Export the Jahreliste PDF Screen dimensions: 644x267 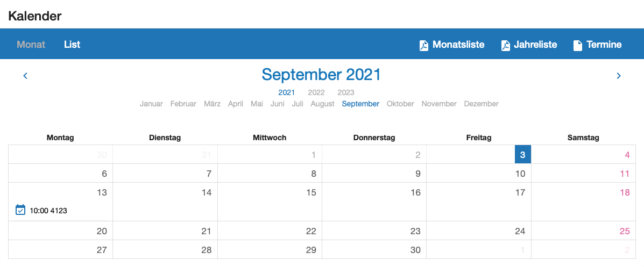[535, 45]
